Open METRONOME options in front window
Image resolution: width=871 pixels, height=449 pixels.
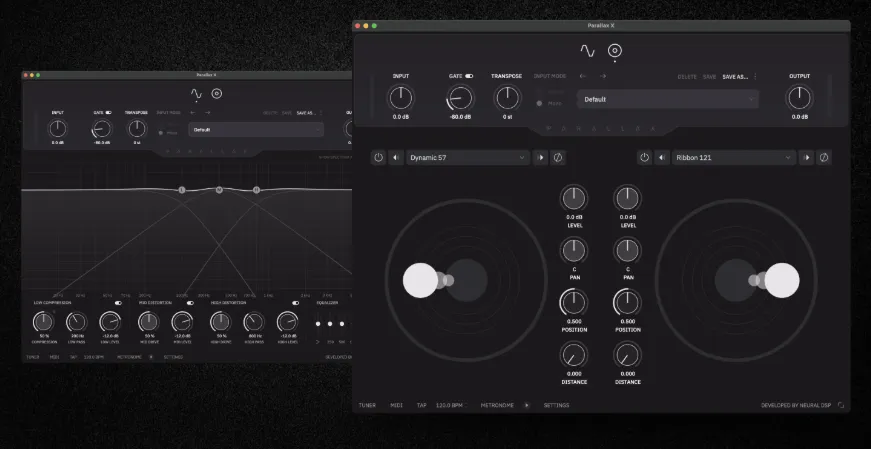[497, 406]
